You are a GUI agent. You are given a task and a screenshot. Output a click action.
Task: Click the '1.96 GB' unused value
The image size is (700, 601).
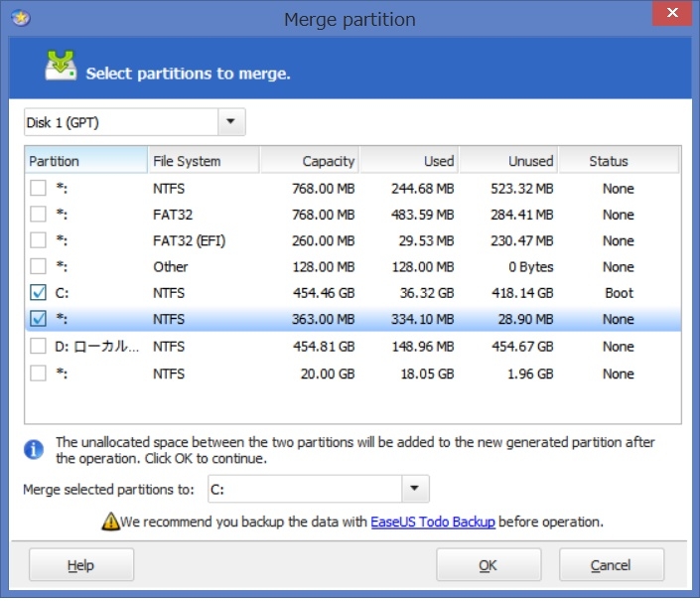[530, 374]
